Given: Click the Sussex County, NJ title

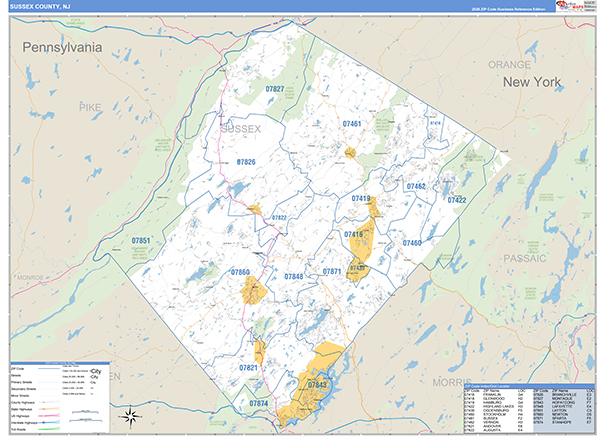Looking at the screenshot, I should (42, 6).
